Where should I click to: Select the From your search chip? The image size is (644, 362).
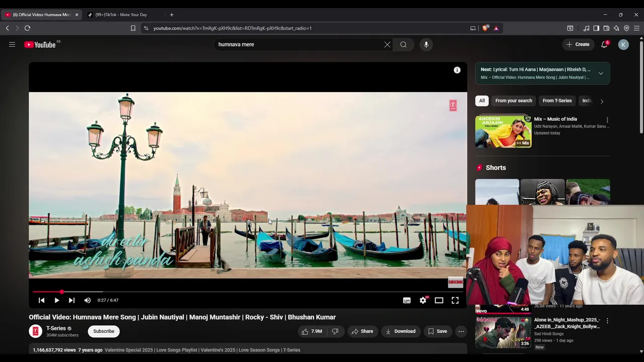click(x=514, y=101)
